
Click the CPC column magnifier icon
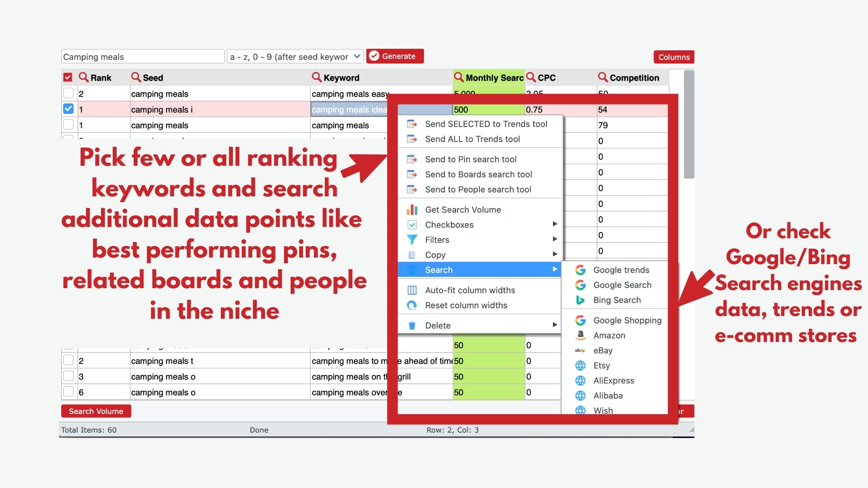(531, 77)
